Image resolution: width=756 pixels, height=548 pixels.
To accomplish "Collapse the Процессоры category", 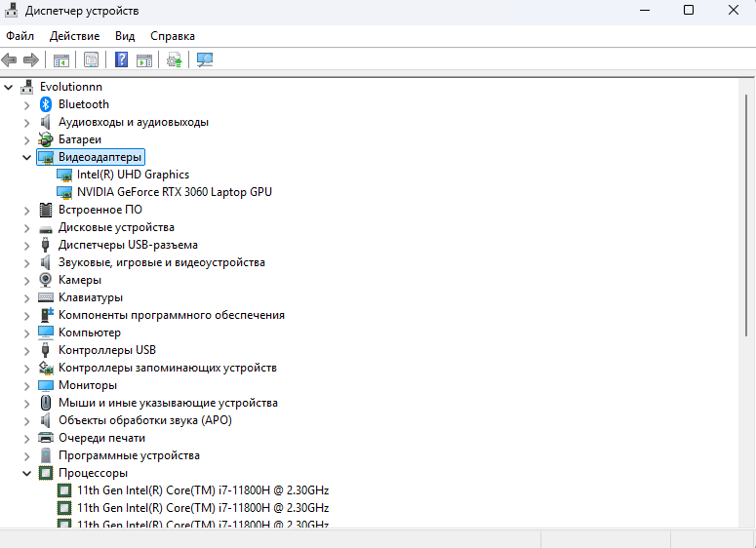I will tap(26, 473).
